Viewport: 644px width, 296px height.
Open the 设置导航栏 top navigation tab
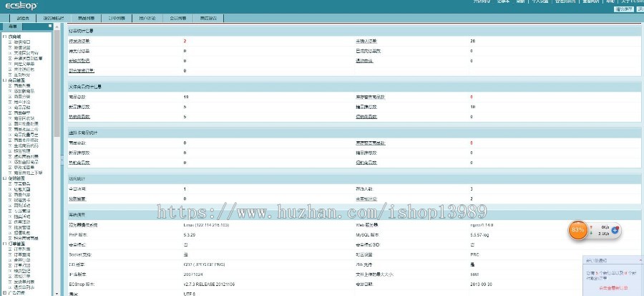(54, 18)
